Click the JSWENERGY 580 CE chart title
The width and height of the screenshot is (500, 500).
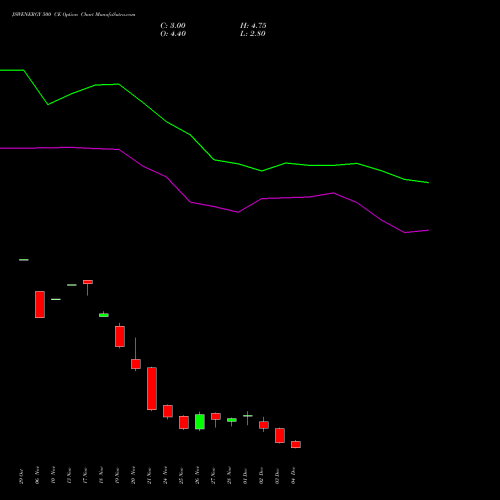coord(73,15)
